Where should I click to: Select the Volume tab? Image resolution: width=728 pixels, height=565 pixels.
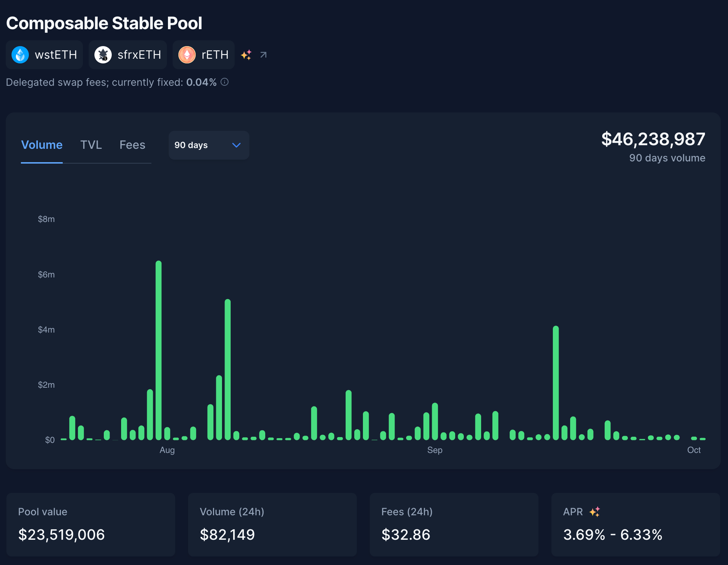pyautogui.click(x=42, y=145)
